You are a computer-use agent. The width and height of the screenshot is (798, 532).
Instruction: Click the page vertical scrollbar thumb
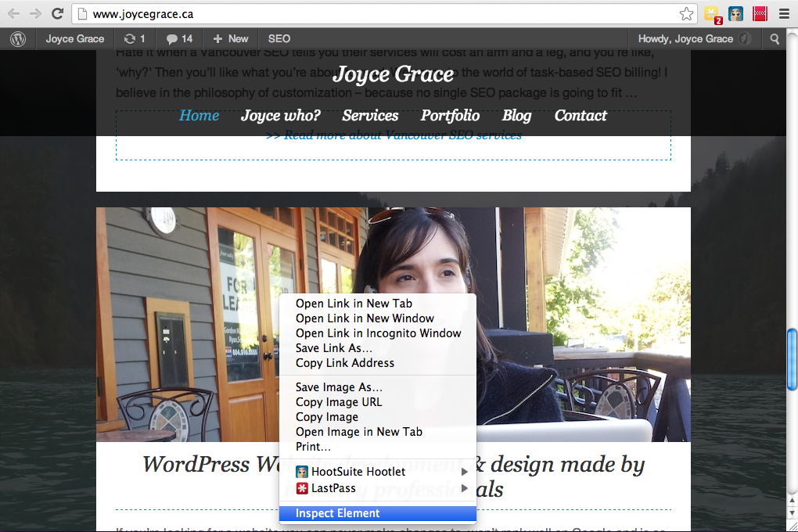pyautogui.click(x=792, y=358)
